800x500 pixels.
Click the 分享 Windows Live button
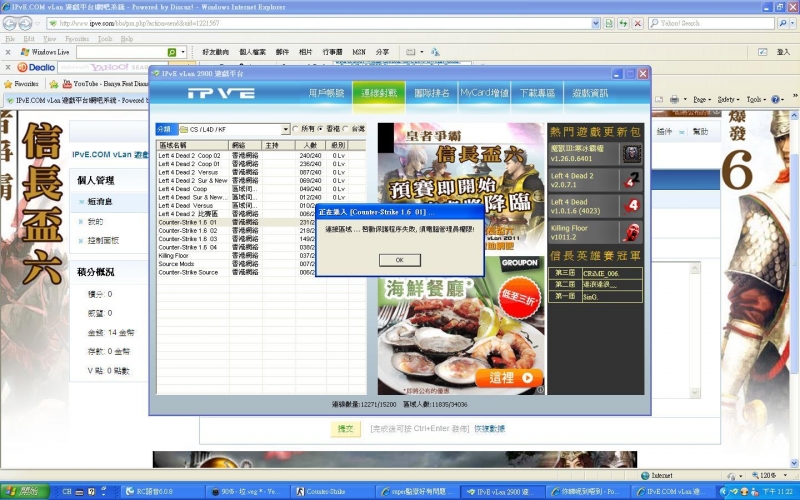click(382, 52)
